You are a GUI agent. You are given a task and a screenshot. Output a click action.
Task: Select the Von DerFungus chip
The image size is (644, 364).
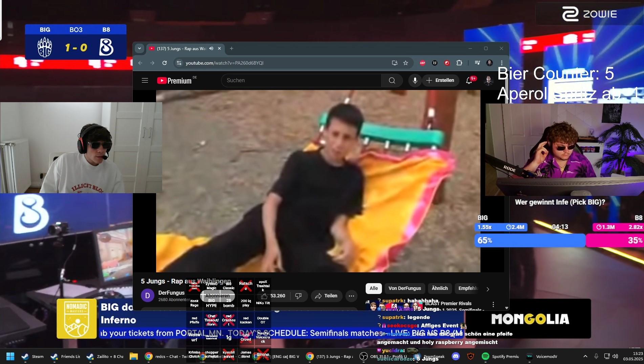coord(405,288)
